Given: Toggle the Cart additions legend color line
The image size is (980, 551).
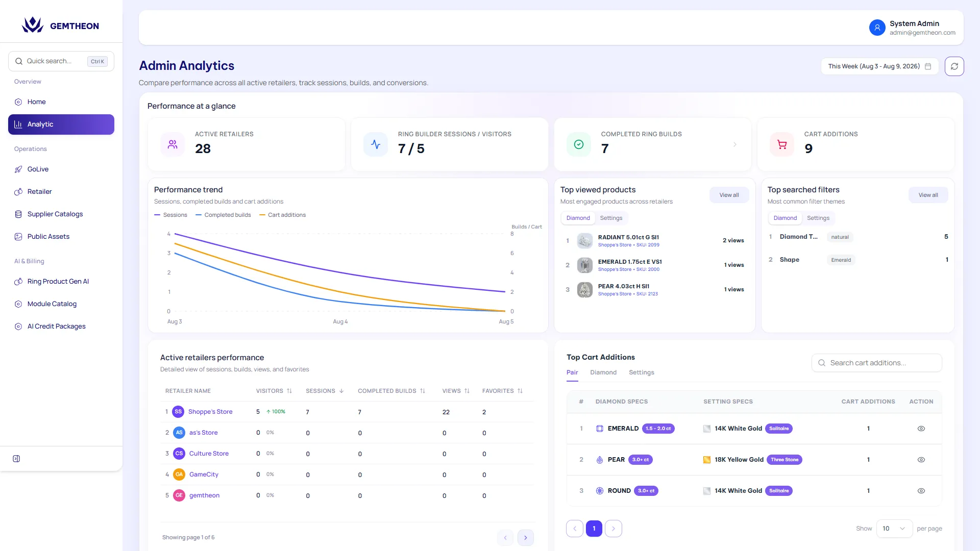Looking at the screenshot, I should pyautogui.click(x=262, y=215).
